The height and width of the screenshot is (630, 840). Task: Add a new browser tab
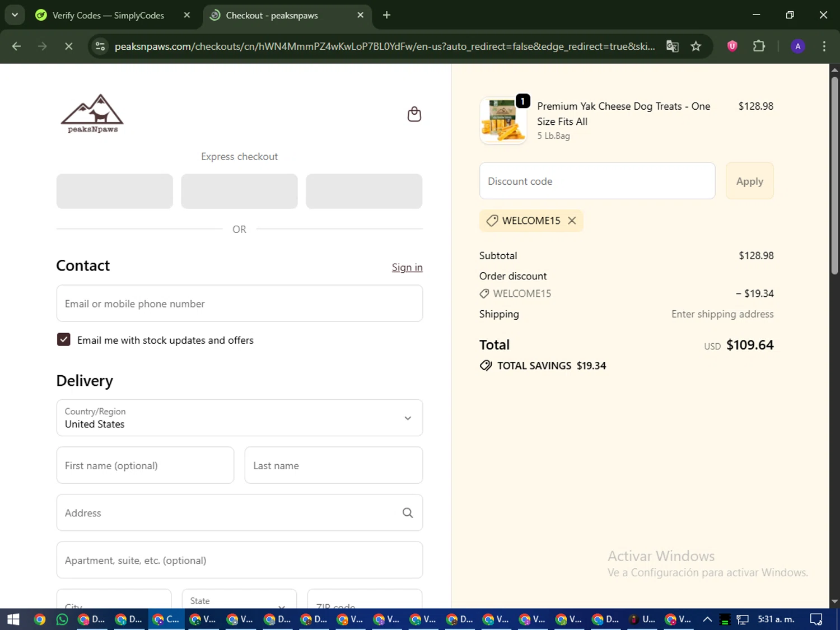386,15
